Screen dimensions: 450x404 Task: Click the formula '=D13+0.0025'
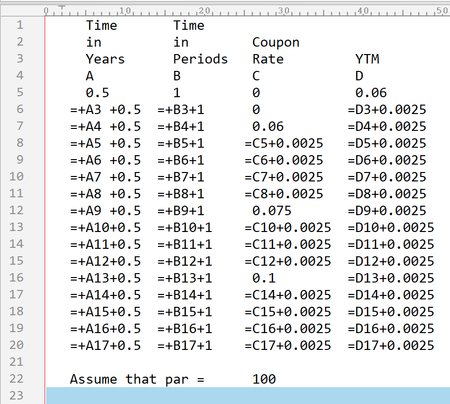coord(391,278)
